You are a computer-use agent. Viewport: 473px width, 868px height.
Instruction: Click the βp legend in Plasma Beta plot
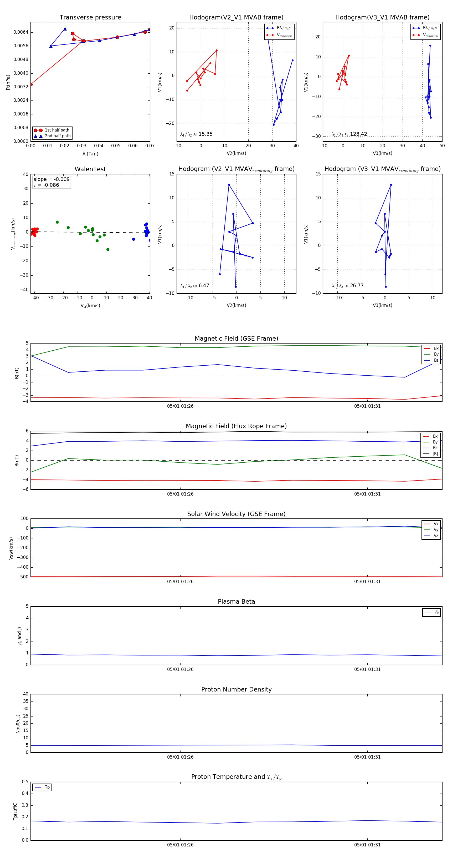pyautogui.click(x=431, y=612)
